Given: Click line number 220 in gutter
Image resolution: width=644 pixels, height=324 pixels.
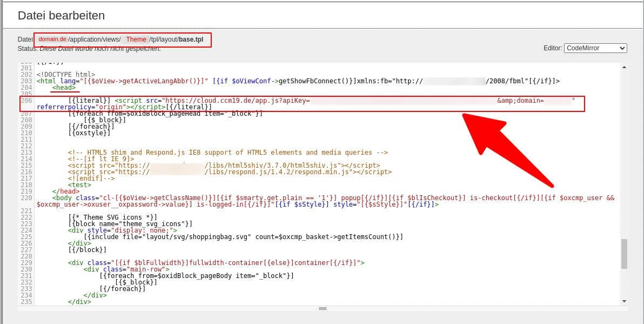Looking at the screenshot, I should click(x=26, y=198).
